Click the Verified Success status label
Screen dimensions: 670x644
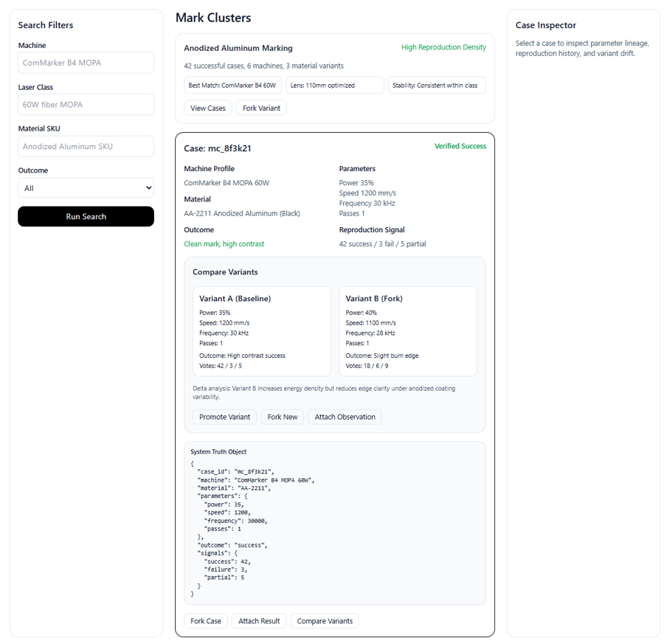(x=460, y=146)
